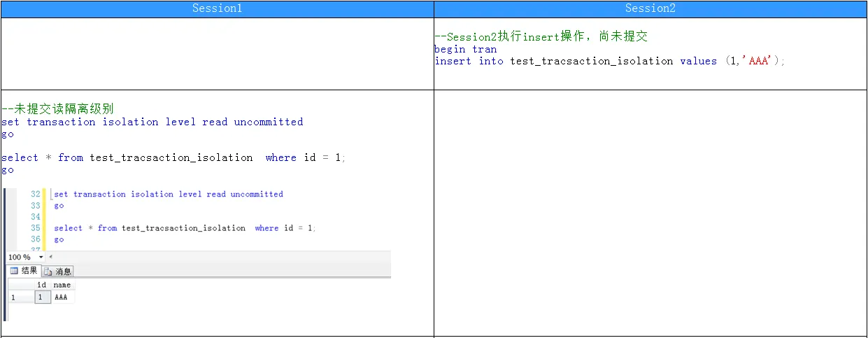Click the highlighted id cell containing 1
The image size is (868, 338).
coord(42,297)
